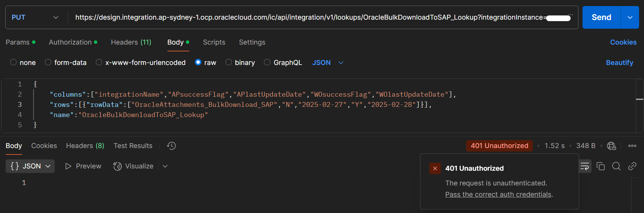Select form-data body type

[66, 62]
